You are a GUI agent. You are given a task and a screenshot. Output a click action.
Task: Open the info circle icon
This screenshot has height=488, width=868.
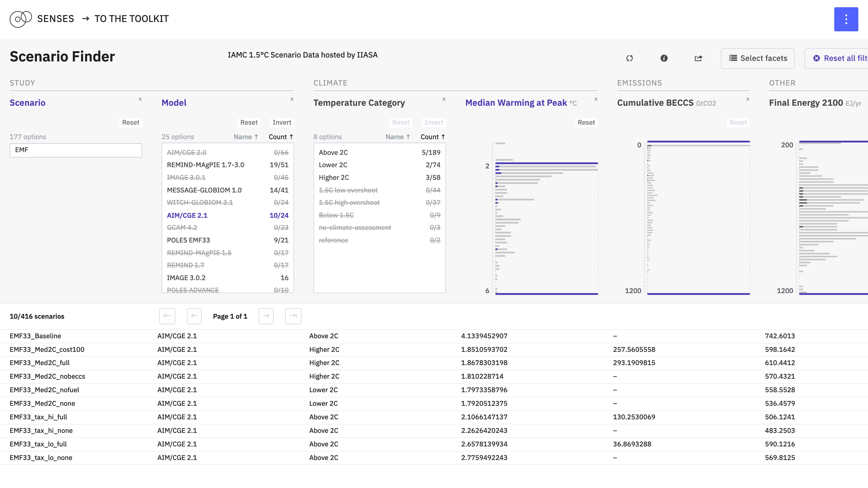664,58
